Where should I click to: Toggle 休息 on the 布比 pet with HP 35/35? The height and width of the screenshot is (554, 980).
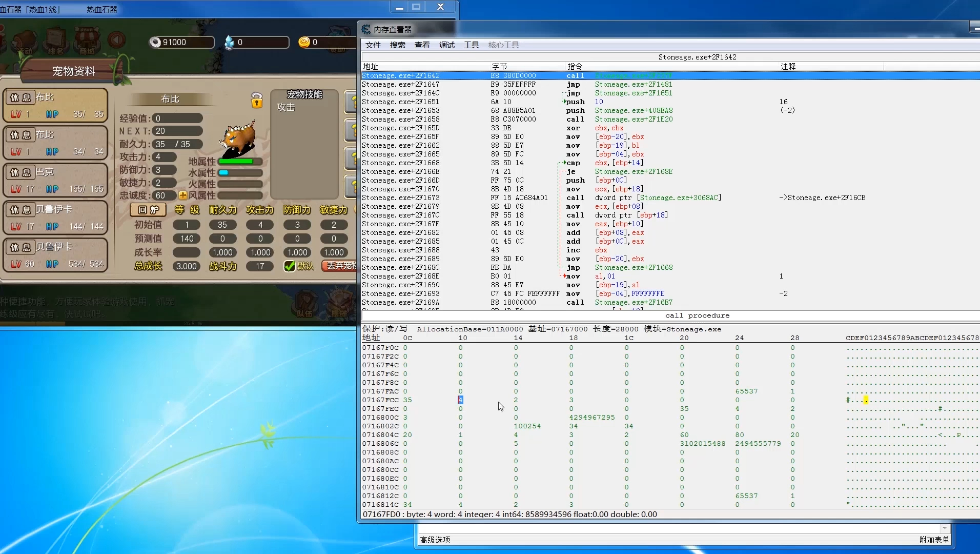point(21,97)
